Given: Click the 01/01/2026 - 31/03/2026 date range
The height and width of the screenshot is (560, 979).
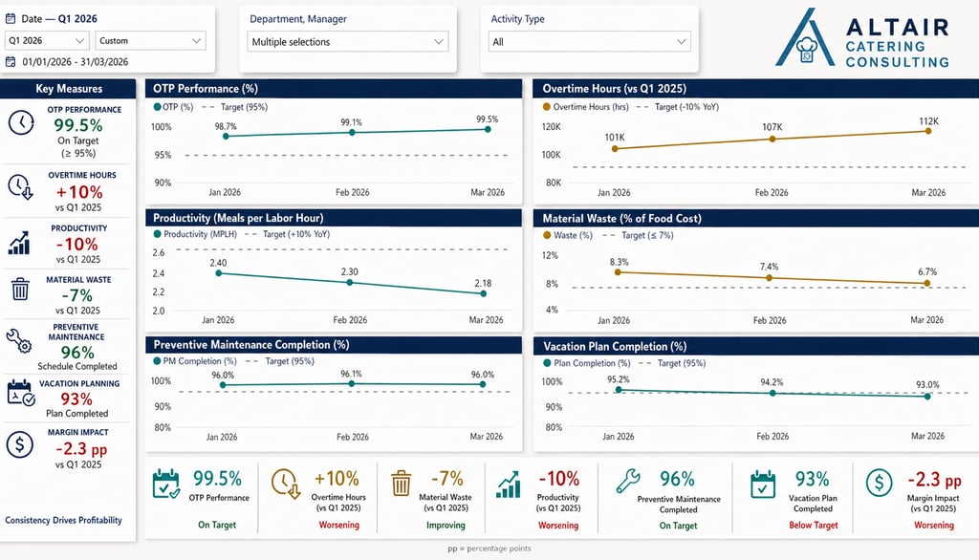Looking at the screenshot, I should click(75, 62).
